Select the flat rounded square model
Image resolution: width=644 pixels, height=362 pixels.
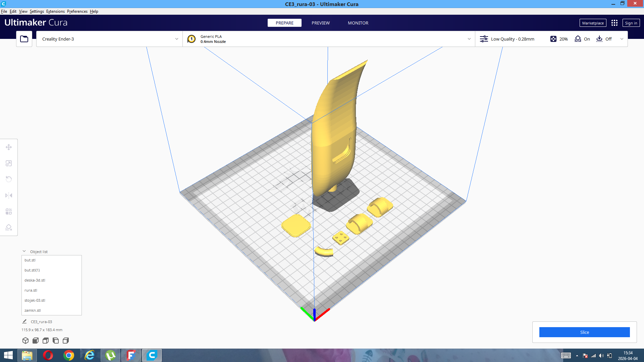(296, 226)
